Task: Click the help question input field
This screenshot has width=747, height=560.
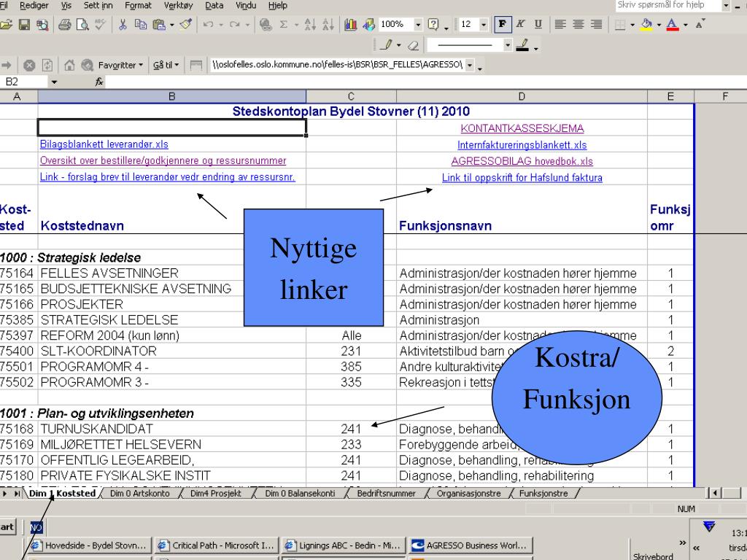Action: point(667,5)
